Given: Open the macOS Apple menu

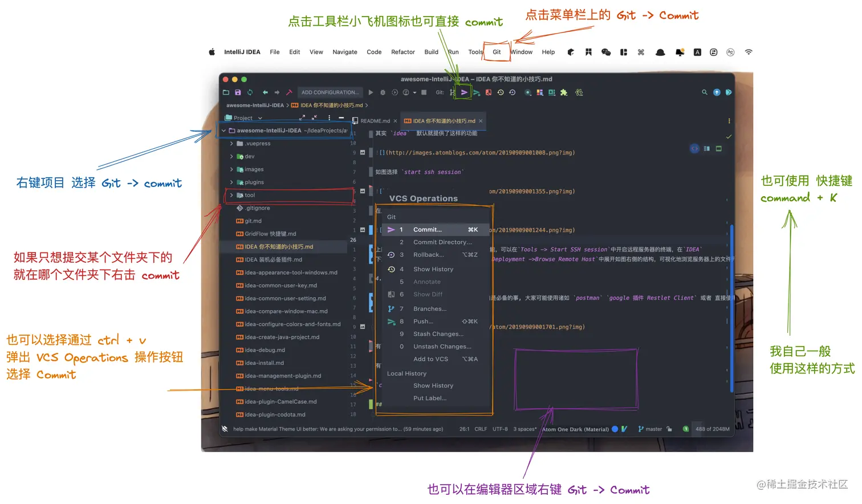Looking at the screenshot, I should [212, 52].
